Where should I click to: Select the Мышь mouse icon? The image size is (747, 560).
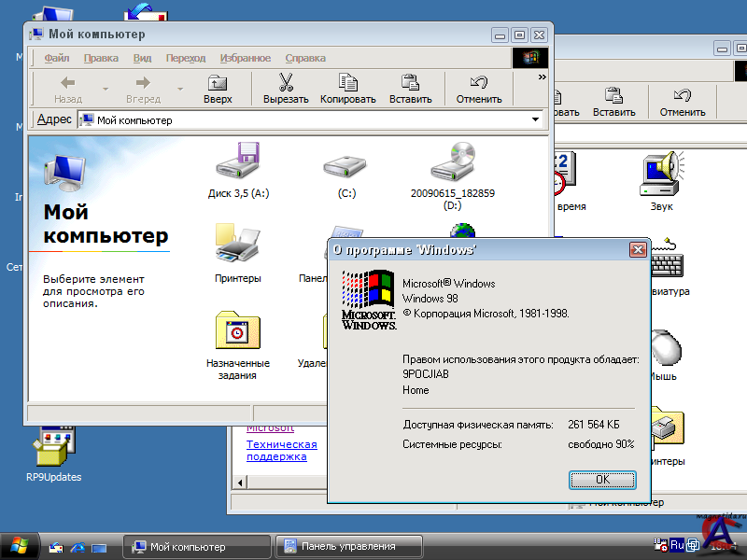point(663,347)
